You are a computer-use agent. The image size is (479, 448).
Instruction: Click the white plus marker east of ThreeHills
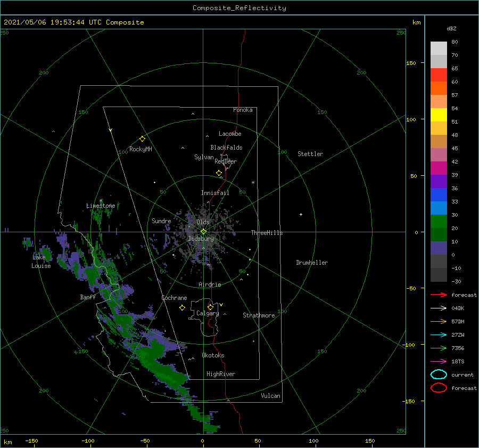(x=301, y=214)
